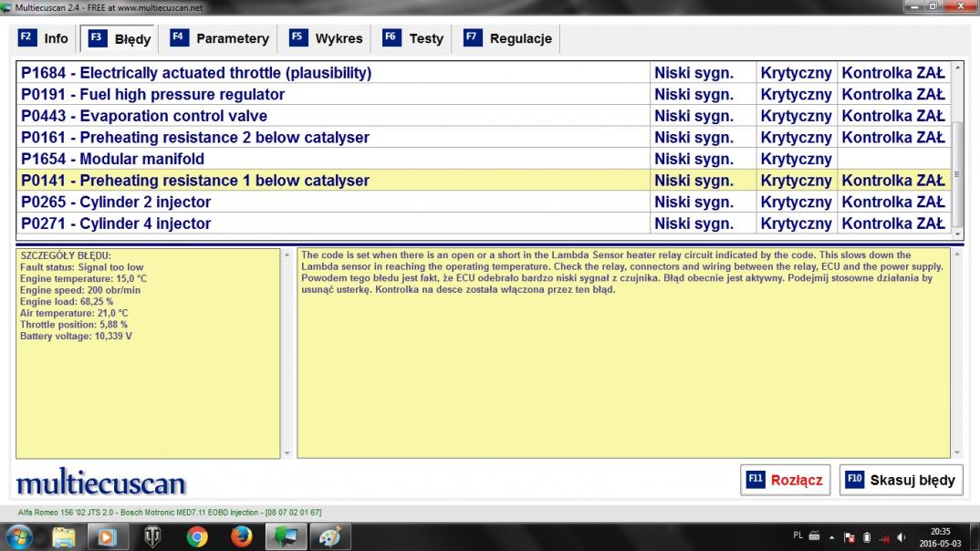This screenshot has width=980, height=551.
Task: Open the Regulacje tab
Action: click(x=508, y=38)
